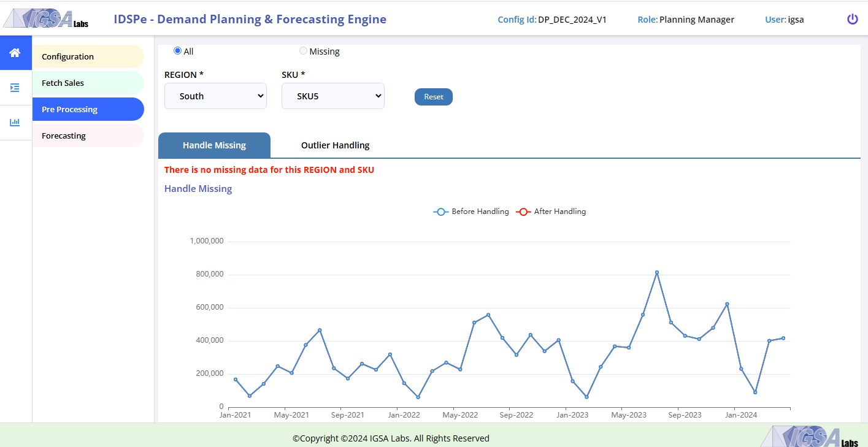Click the IGSA Labs logo at top left

coord(46,19)
